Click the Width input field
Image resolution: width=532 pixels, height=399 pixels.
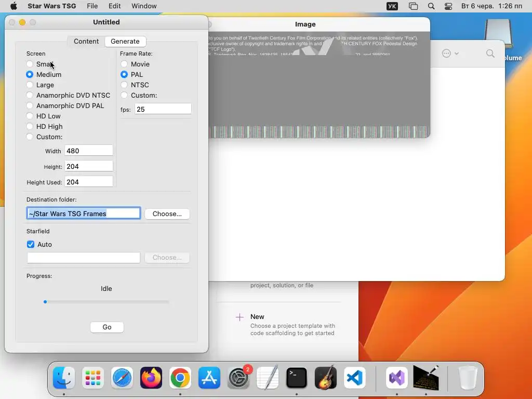pos(88,151)
